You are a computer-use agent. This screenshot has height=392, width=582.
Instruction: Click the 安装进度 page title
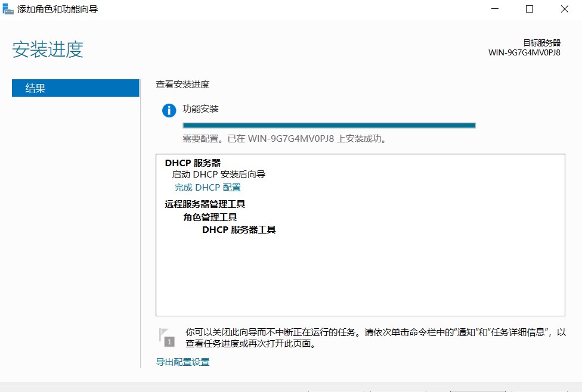click(48, 49)
